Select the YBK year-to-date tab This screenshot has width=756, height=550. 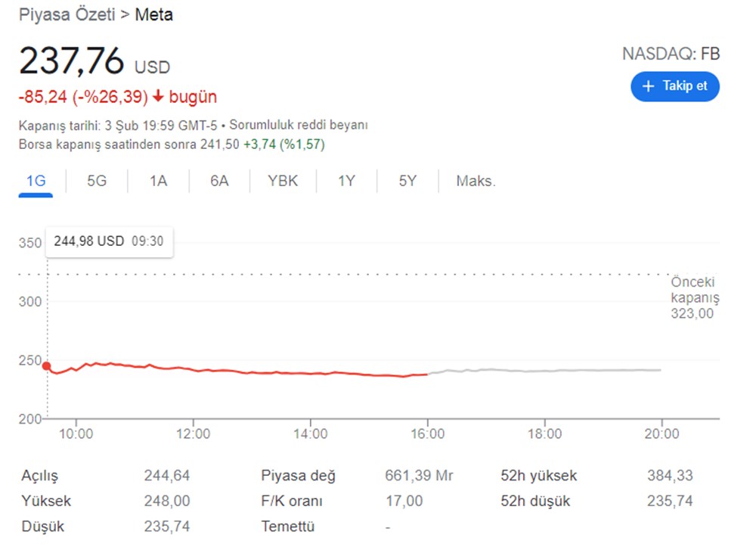pyautogui.click(x=283, y=182)
